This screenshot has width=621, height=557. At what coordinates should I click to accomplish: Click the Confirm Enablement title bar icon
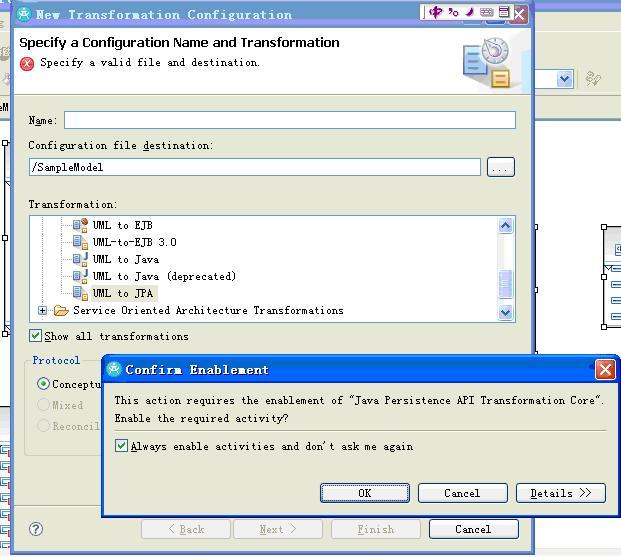114,369
